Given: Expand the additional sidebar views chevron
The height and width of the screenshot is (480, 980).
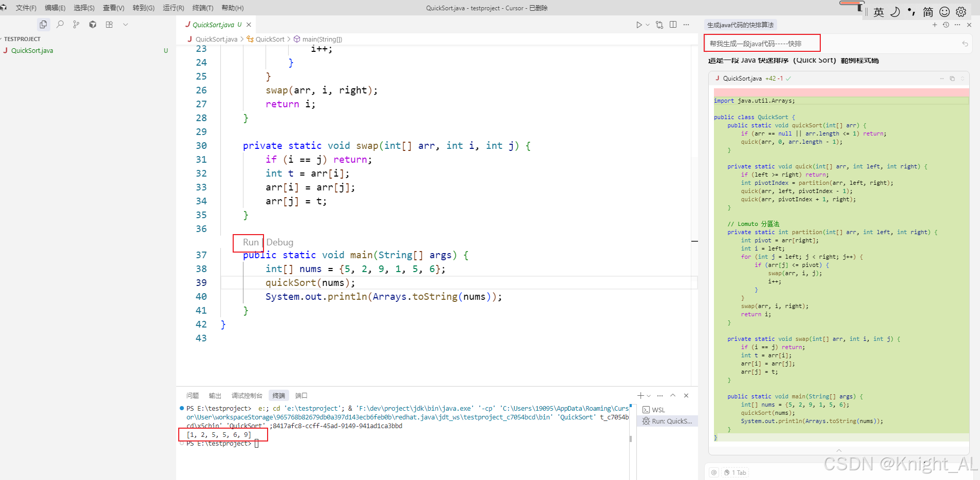Looking at the screenshot, I should pos(125,24).
